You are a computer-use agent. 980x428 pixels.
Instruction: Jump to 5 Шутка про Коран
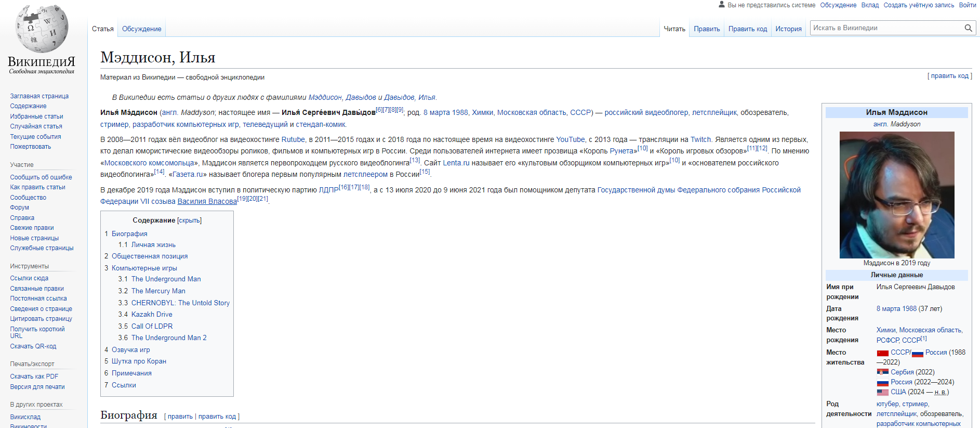pyautogui.click(x=139, y=361)
